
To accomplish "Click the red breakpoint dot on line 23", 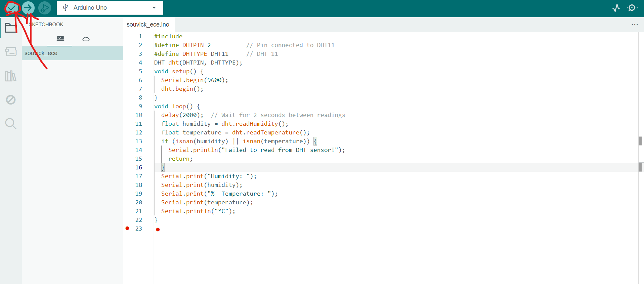I will point(127,228).
